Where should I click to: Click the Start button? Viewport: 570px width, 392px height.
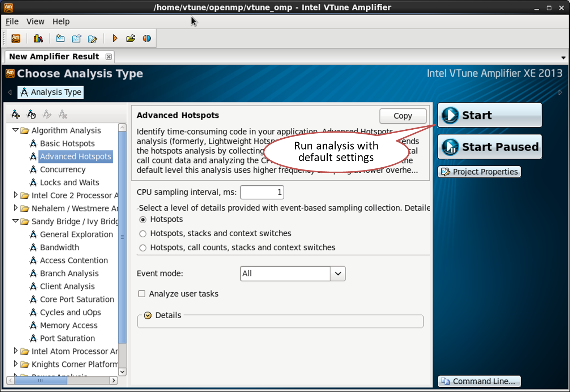pyautogui.click(x=490, y=115)
